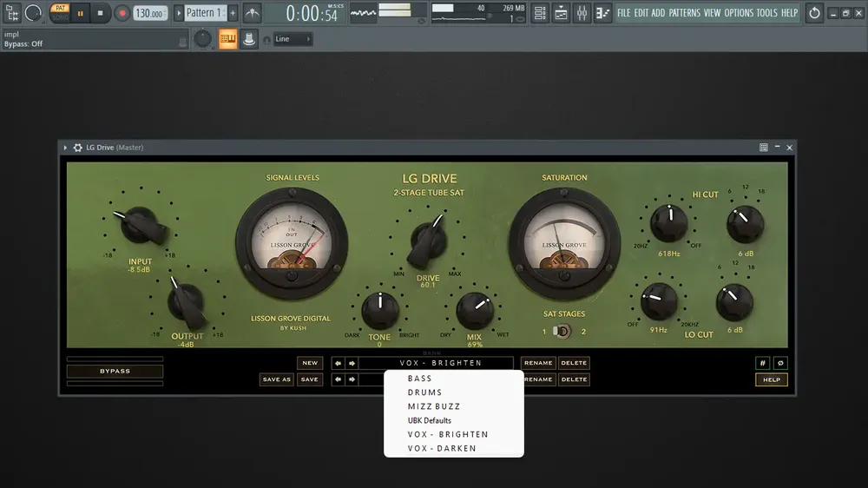This screenshot has width=868, height=488.
Task: Click the knob-shaped controller icon in hint bar
Action: [x=248, y=39]
